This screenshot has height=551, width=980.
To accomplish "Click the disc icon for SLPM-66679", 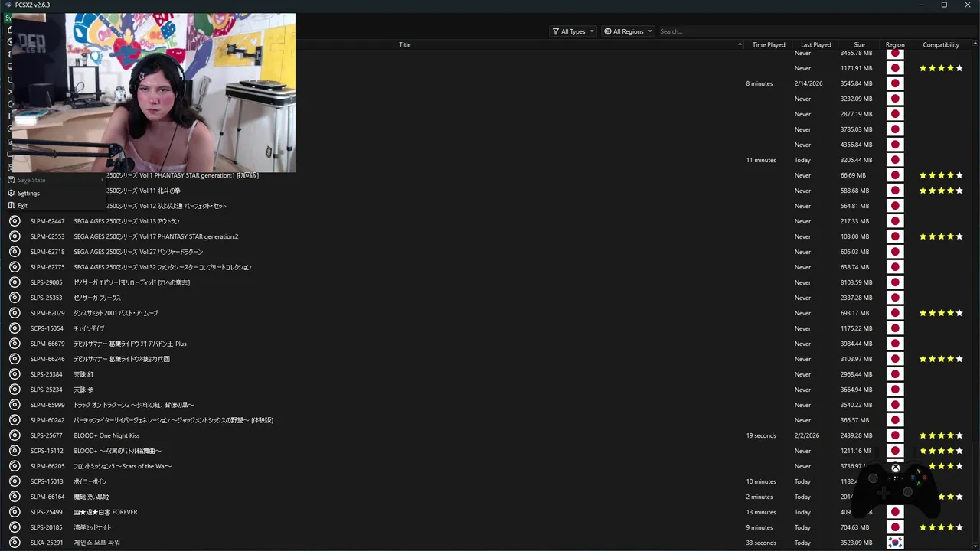I will tap(15, 344).
